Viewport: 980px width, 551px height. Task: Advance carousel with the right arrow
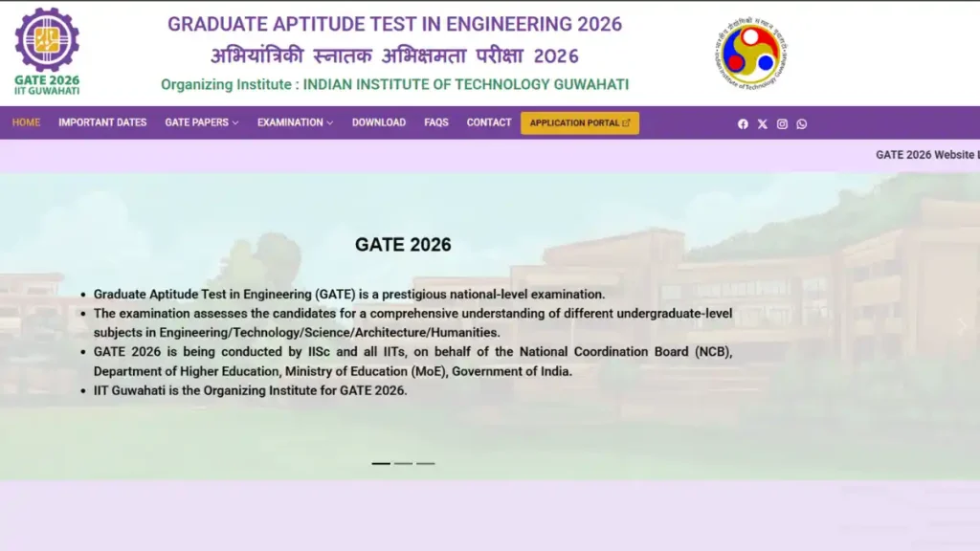pyautogui.click(x=962, y=326)
